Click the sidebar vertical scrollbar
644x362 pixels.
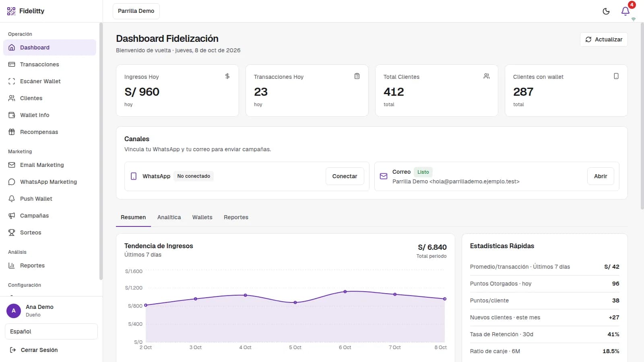tap(101, 151)
